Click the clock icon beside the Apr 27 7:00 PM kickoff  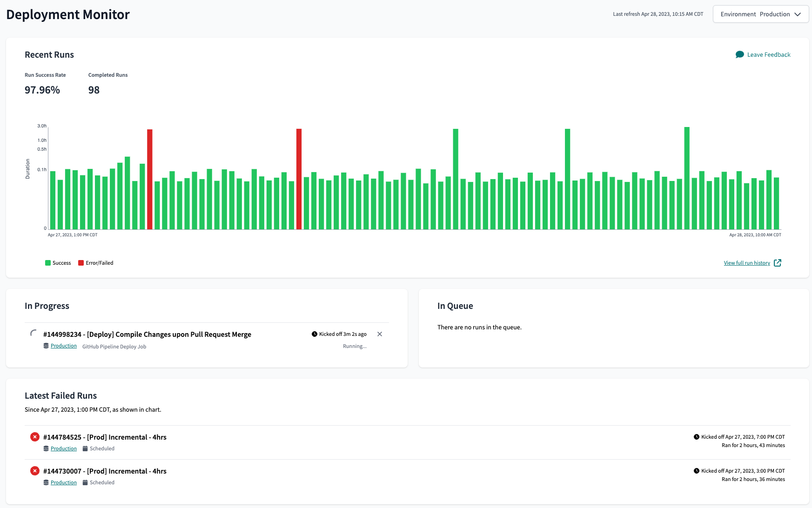[x=696, y=436]
